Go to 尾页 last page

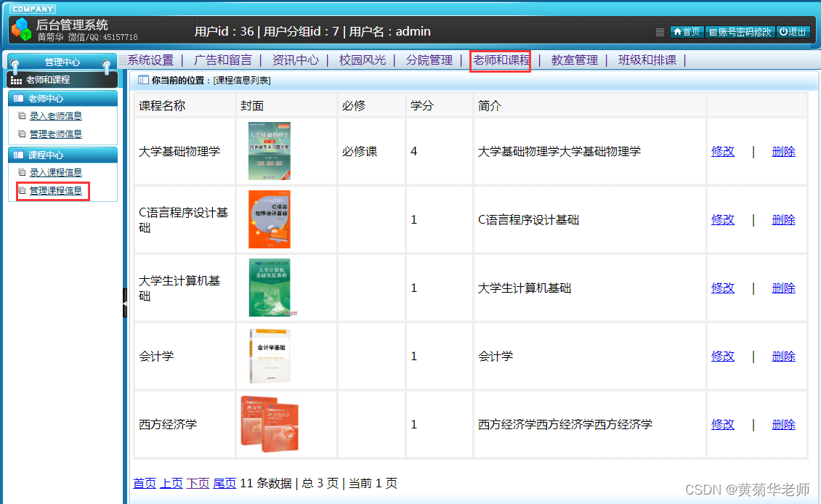tap(225, 483)
